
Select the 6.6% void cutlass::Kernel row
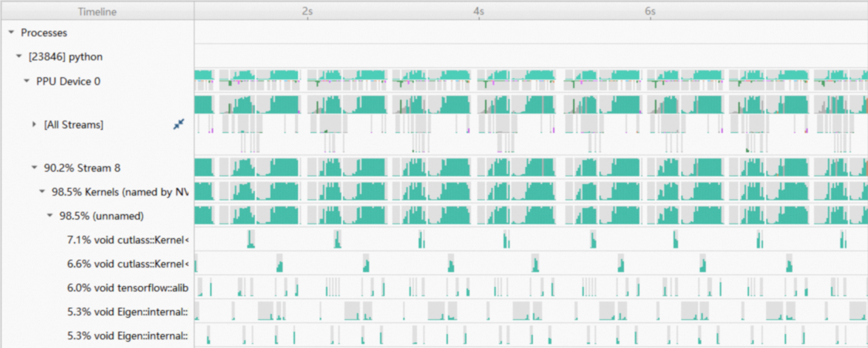128,264
